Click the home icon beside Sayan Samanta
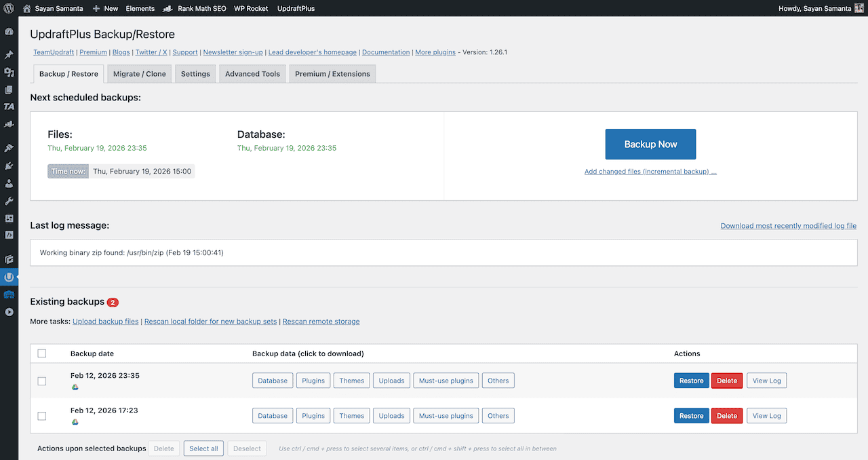The height and width of the screenshot is (460, 868). [x=26, y=8]
